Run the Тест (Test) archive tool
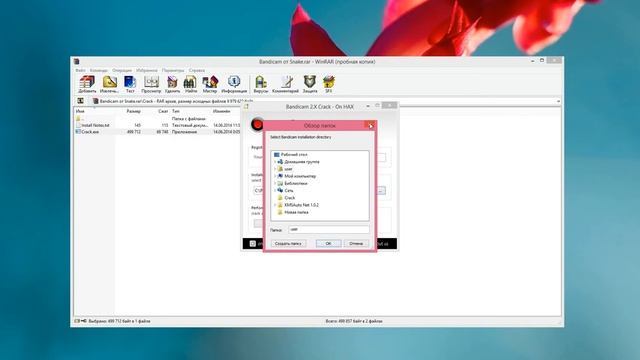 pos(130,84)
